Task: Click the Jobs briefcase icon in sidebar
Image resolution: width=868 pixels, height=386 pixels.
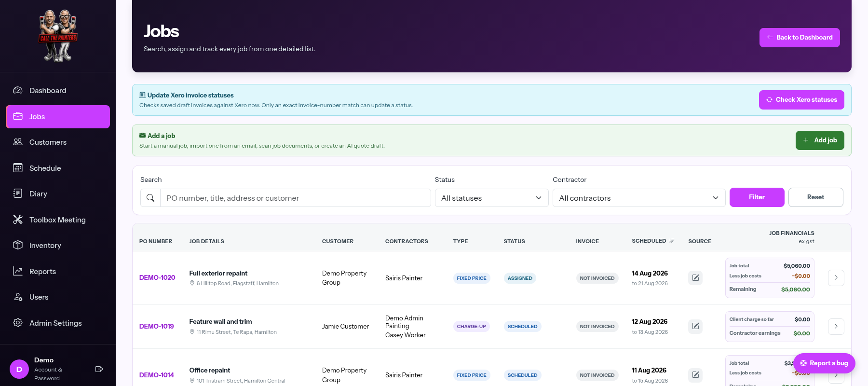Action: 18,116
